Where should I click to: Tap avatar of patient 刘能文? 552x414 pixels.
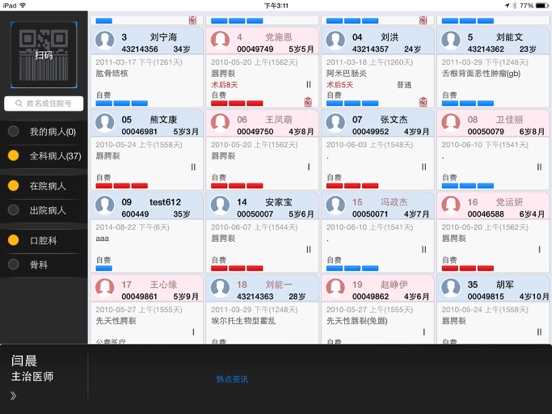click(x=451, y=40)
